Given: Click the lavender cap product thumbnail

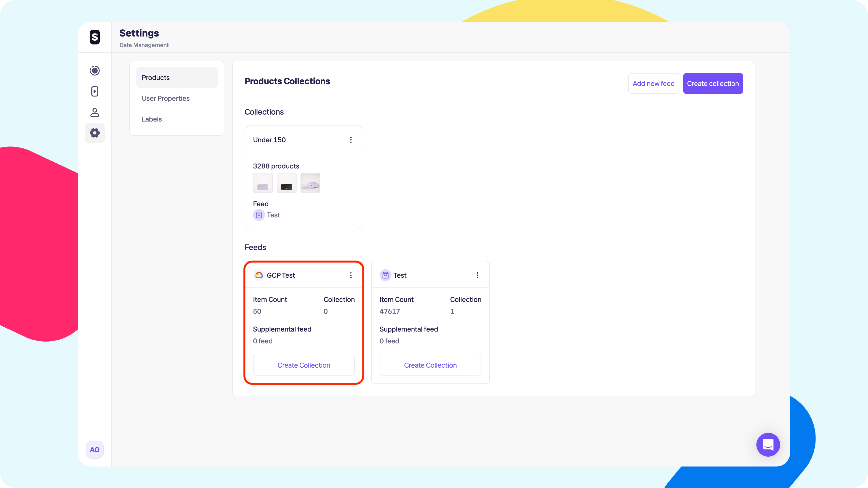Looking at the screenshot, I should point(310,183).
